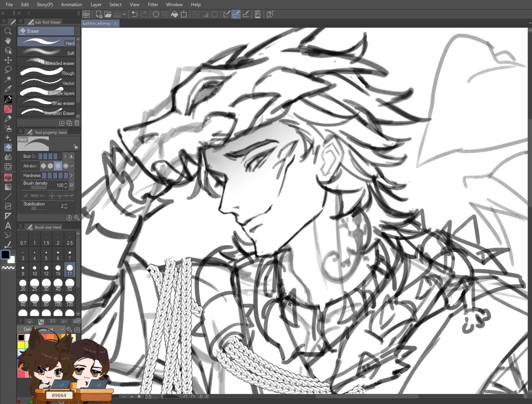Set brush size to 30
The width and height of the screenshot is (532, 404).
point(46,285)
